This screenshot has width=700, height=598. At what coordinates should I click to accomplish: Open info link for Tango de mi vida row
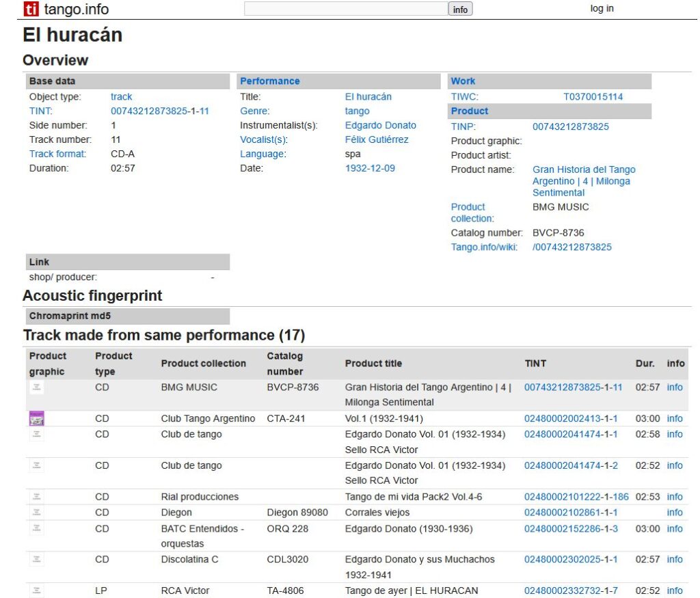675,497
